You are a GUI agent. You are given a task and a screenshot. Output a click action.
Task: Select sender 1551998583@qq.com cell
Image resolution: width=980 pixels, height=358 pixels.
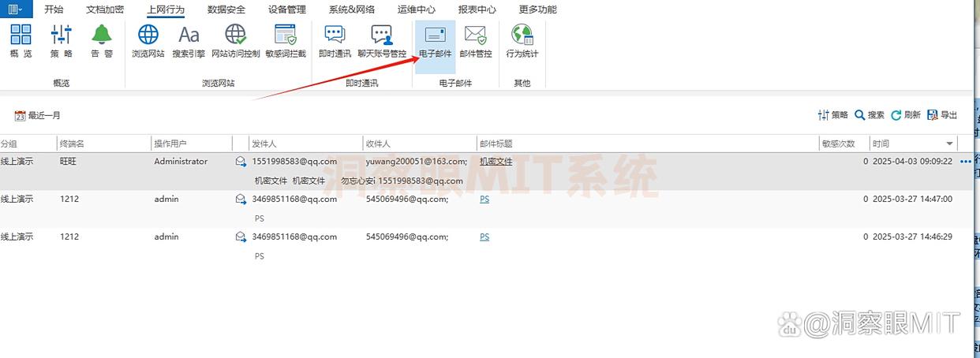pos(294,162)
